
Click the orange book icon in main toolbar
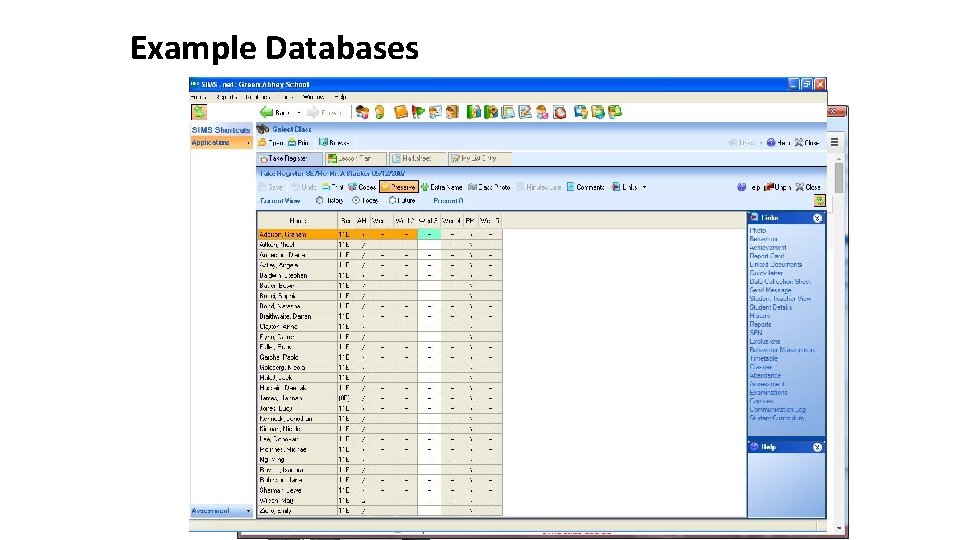(x=400, y=112)
